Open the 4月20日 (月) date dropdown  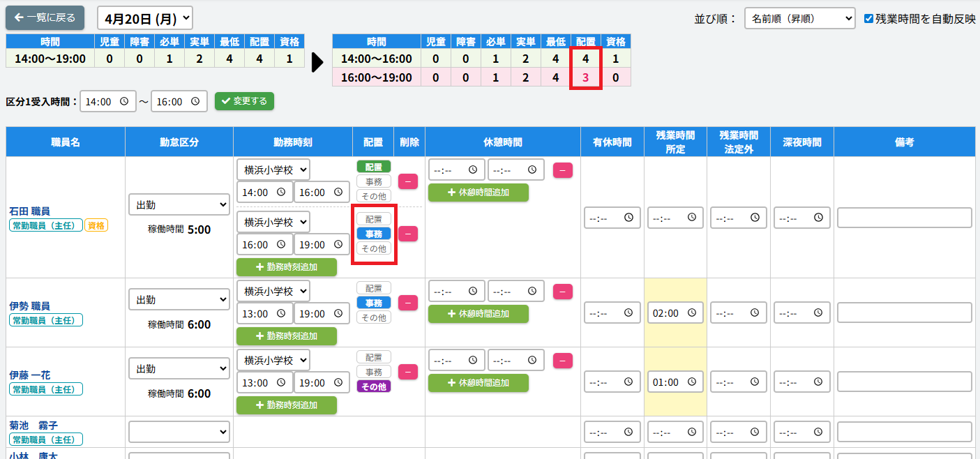coord(144,18)
